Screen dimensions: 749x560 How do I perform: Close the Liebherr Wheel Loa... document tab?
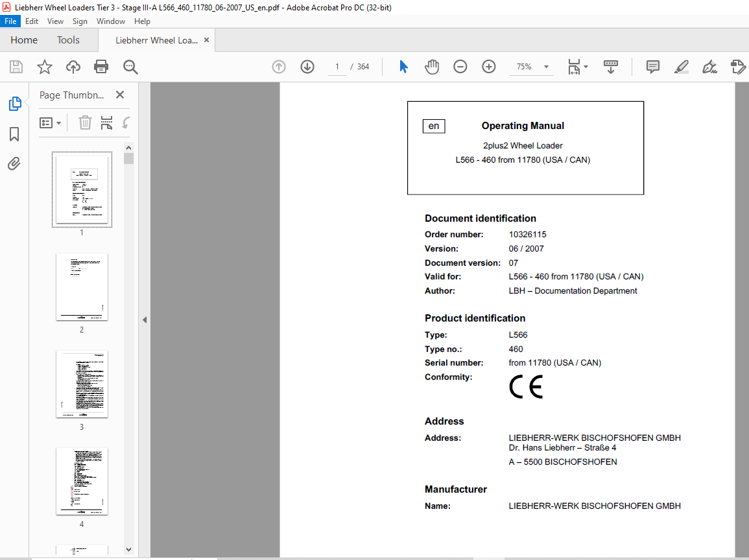pyautogui.click(x=207, y=40)
